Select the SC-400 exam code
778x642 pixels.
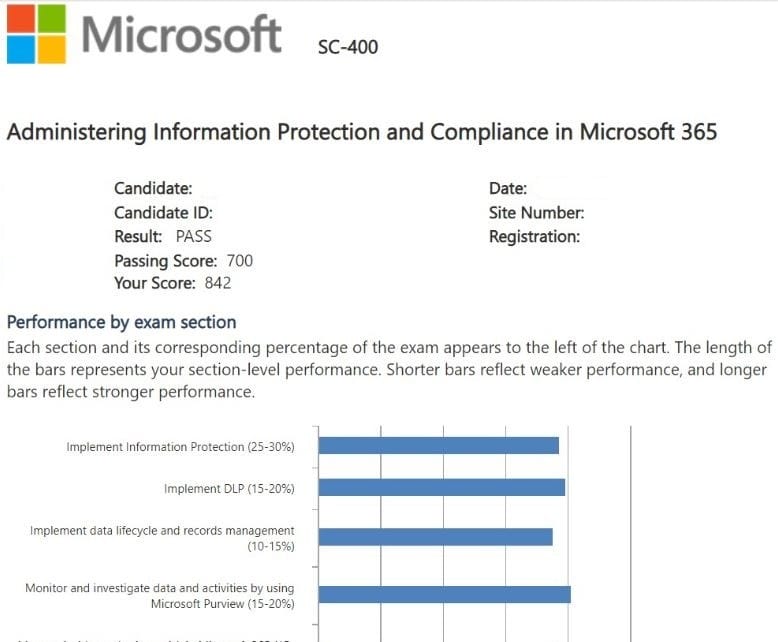[x=347, y=46]
